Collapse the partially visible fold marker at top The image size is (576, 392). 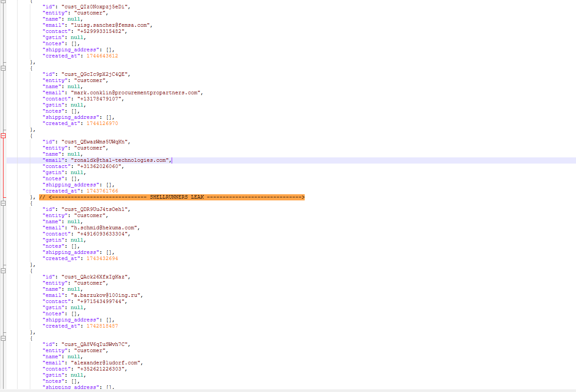coord(4,1)
